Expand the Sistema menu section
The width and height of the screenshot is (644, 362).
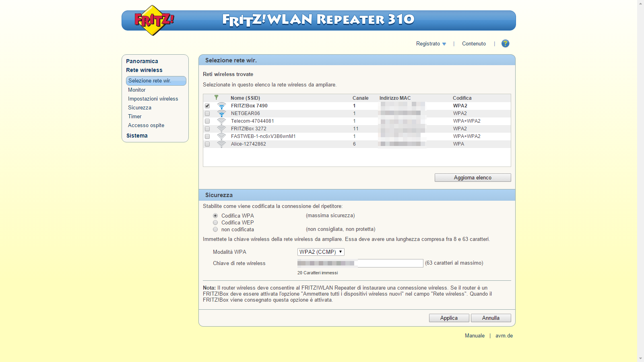point(137,136)
